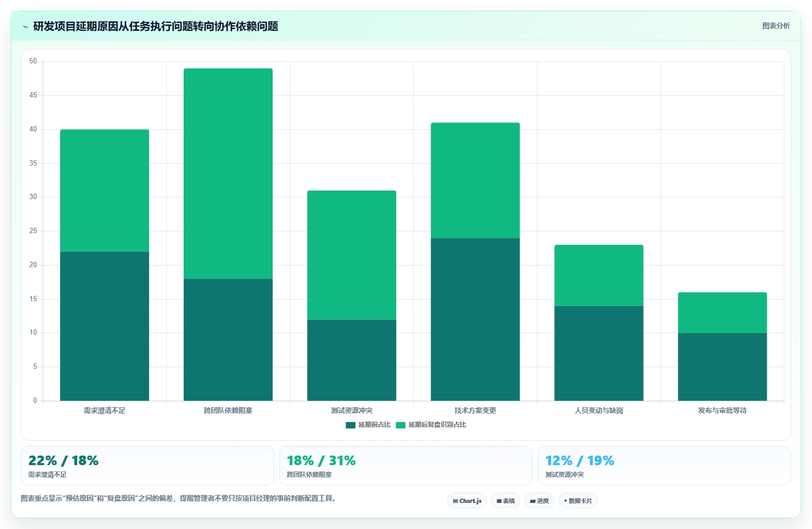Click the light green segment for 人员变动与缺岗
The image size is (812, 529).
click(598, 275)
